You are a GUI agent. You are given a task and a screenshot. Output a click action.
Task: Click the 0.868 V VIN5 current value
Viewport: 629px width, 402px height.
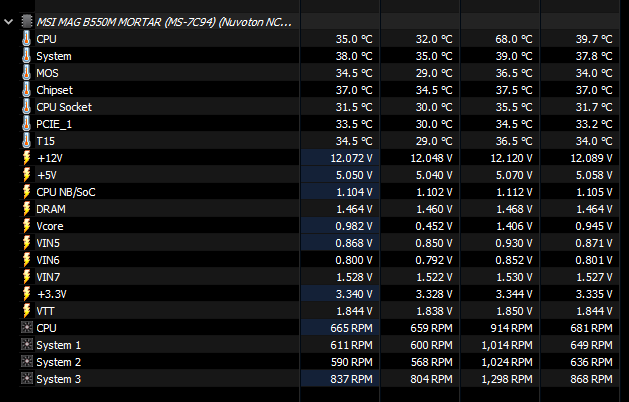(354, 243)
